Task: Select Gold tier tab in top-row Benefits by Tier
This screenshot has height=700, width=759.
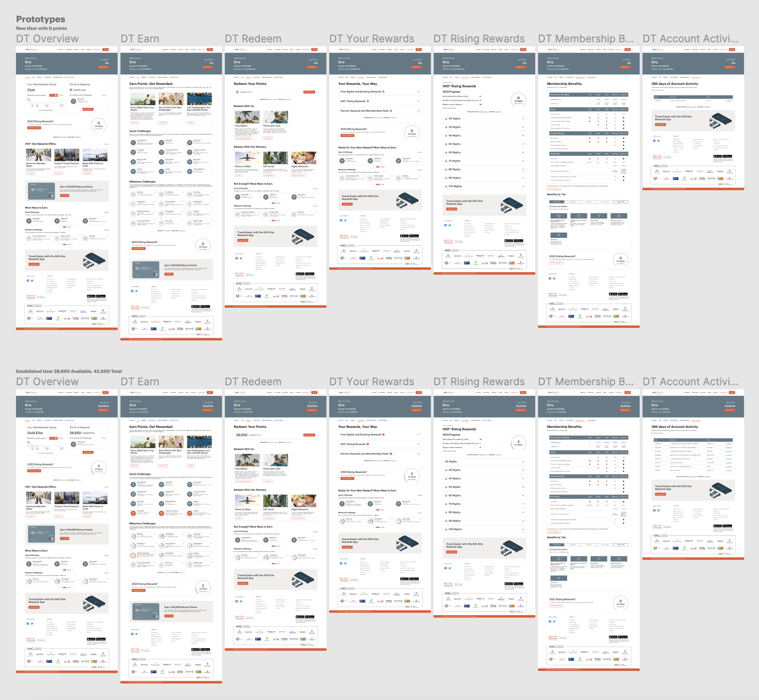Action: 589,202
